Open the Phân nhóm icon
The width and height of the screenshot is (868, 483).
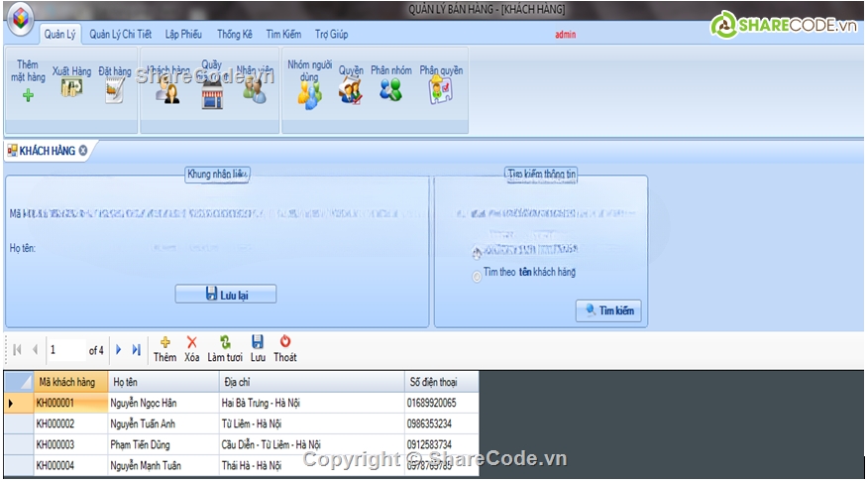tap(390, 89)
